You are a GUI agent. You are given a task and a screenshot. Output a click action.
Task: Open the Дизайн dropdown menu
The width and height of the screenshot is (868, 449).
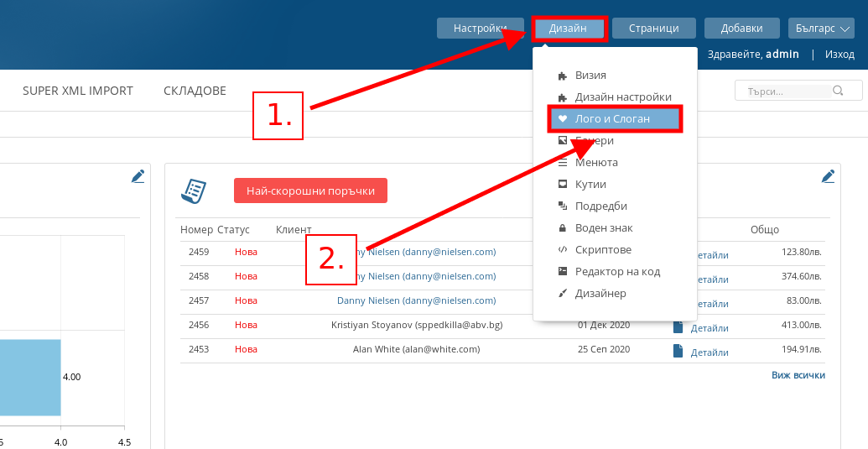(x=569, y=29)
